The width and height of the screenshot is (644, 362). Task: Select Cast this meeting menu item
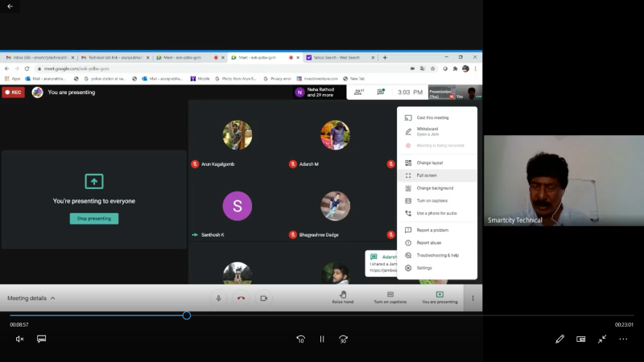pos(437,117)
